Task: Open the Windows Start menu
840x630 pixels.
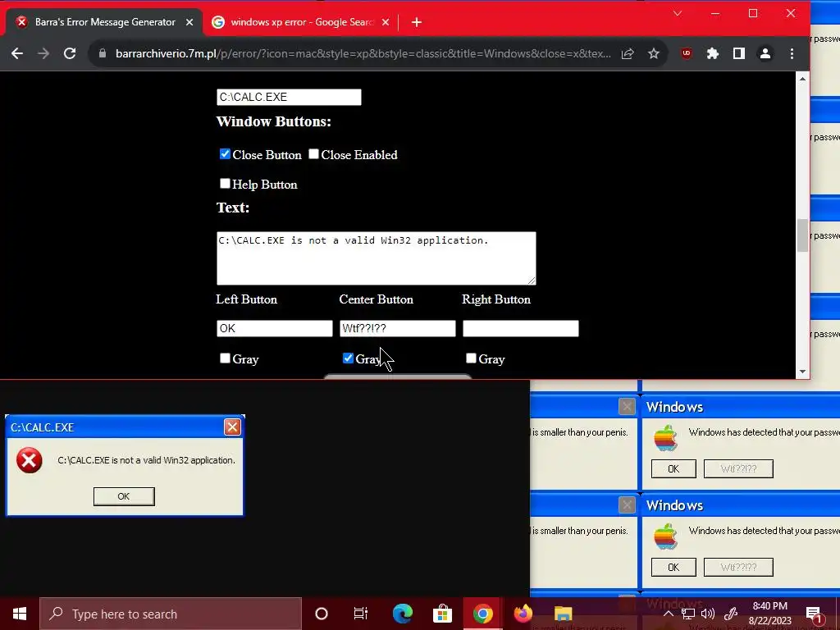Action: (x=20, y=614)
